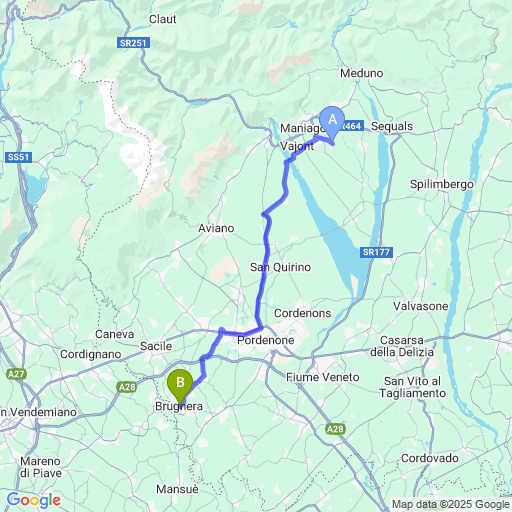Click the Meduno town label
The height and width of the screenshot is (512, 512).
click(362, 73)
